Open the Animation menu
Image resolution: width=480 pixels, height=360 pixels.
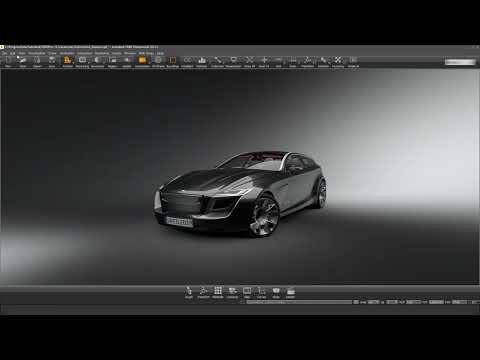pos(67,53)
